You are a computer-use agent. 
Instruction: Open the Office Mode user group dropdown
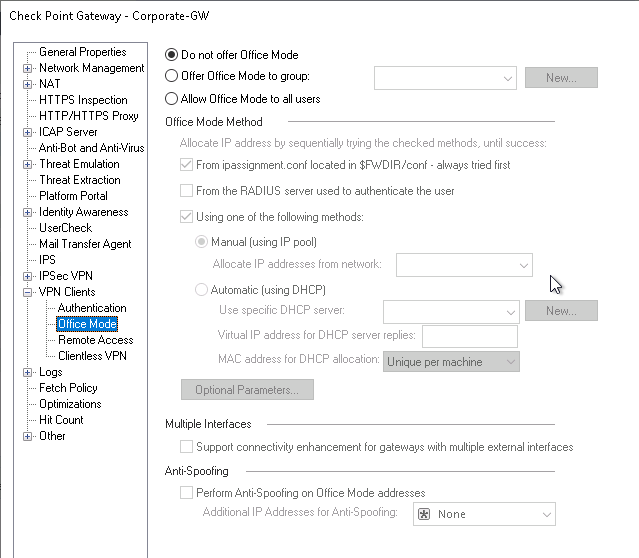(445, 78)
